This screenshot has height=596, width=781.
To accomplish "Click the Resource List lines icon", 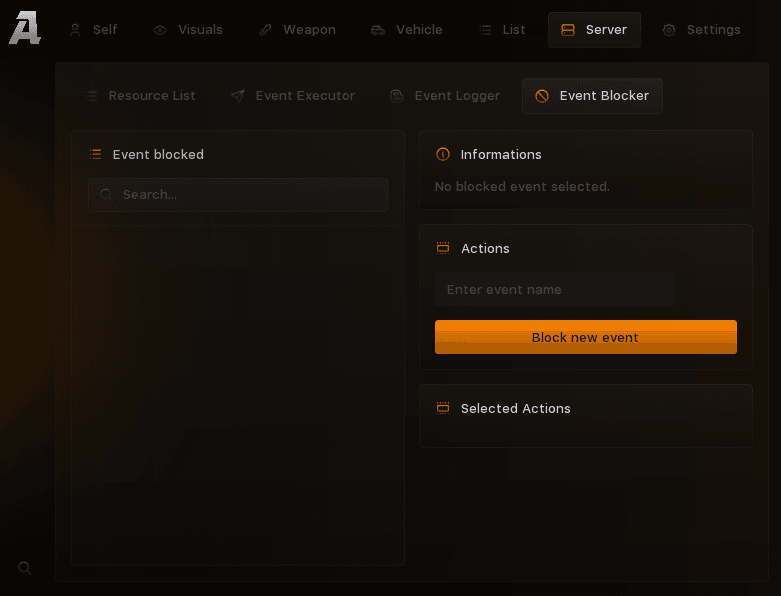I will [91, 96].
